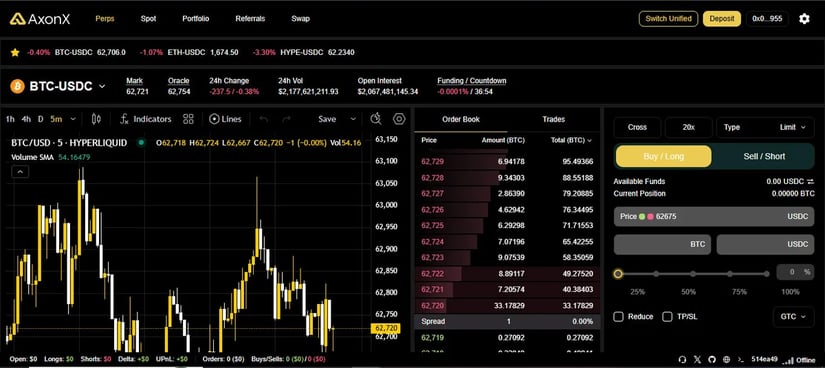Click the 62,720 ask price row
The image size is (825, 368).
[507, 306]
